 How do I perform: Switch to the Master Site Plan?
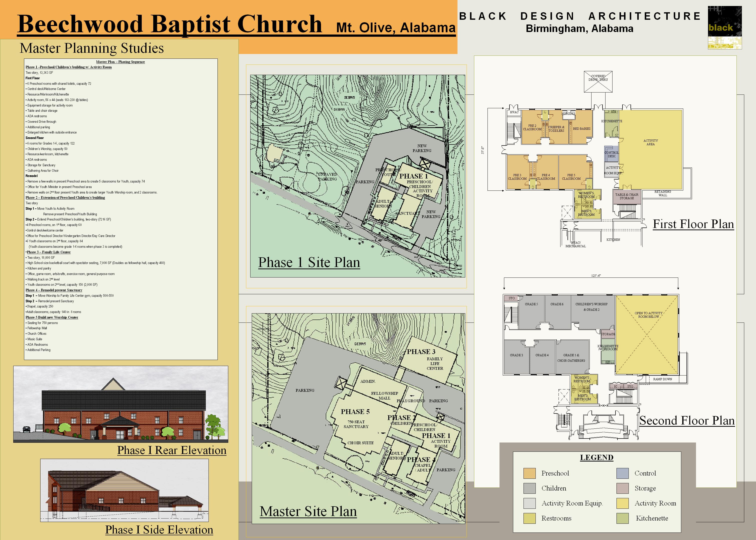click(308, 511)
